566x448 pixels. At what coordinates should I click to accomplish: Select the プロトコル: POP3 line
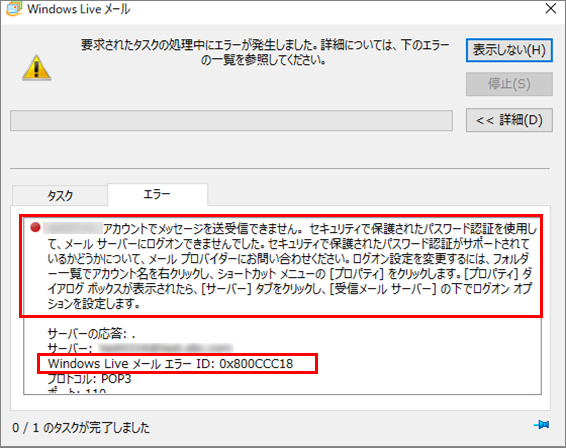pyautogui.click(x=90, y=379)
